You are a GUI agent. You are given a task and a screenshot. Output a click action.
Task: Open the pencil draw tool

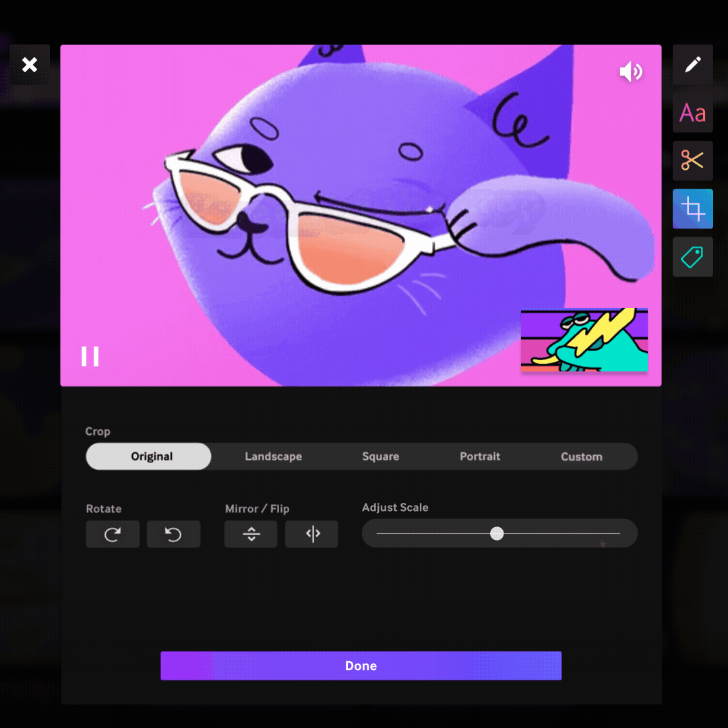693,65
